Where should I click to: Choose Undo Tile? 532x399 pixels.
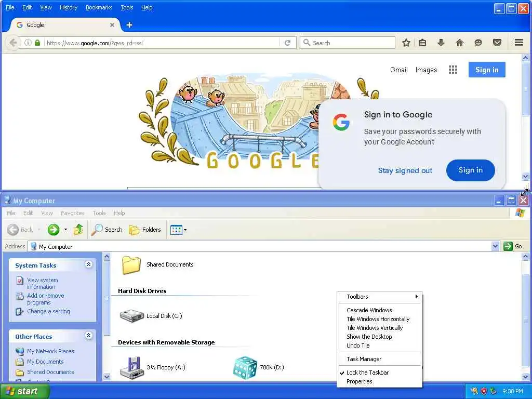[x=379, y=345]
